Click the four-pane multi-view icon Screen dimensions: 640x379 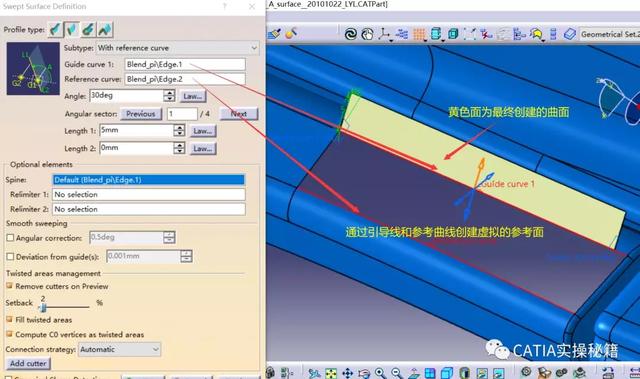pyautogui.click(x=430, y=373)
